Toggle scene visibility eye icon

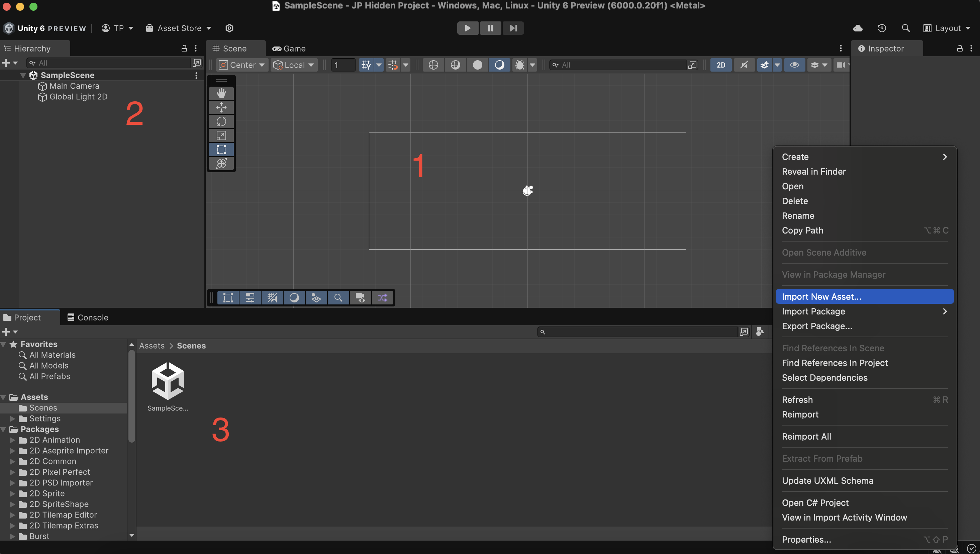pyautogui.click(x=794, y=65)
